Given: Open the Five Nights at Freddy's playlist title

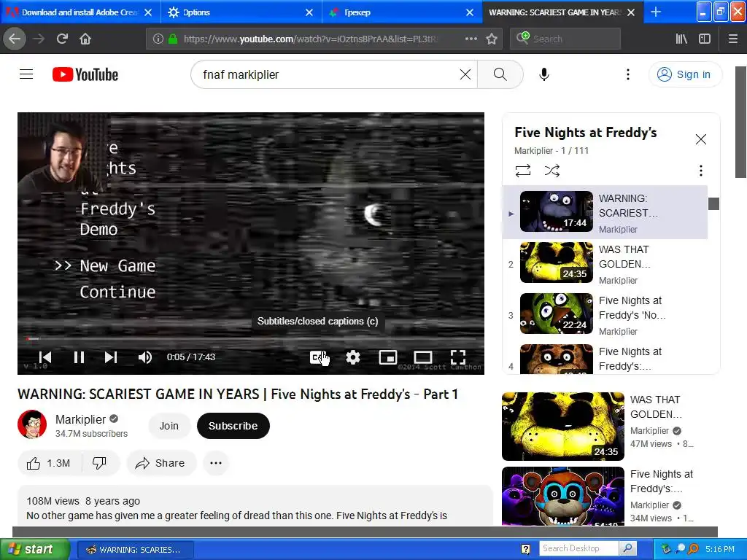Looking at the screenshot, I should 586,133.
